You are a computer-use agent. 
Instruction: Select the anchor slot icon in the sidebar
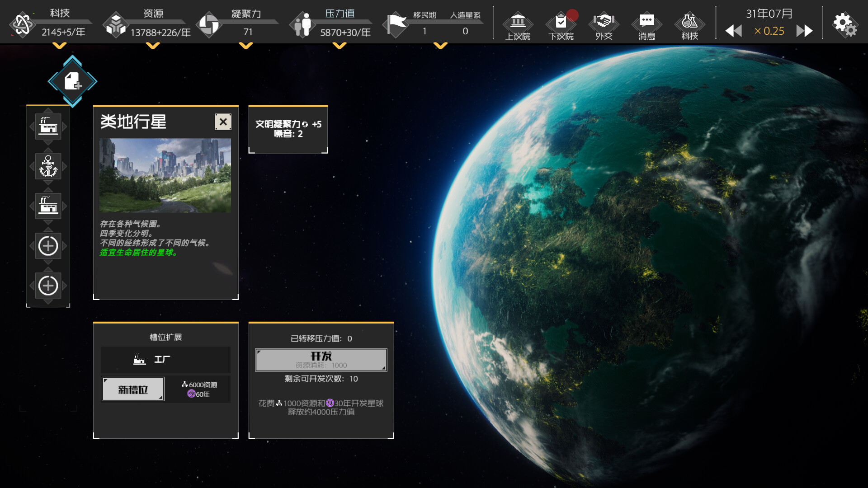48,166
